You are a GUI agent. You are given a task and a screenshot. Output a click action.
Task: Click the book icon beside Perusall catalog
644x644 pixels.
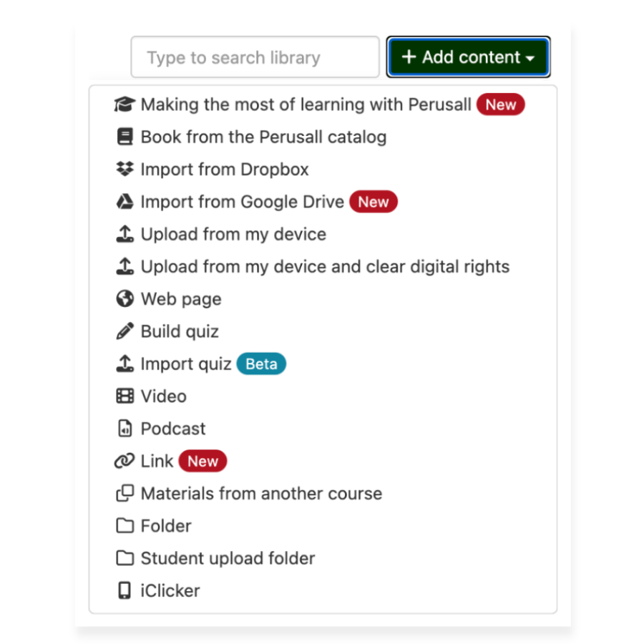(125, 137)
